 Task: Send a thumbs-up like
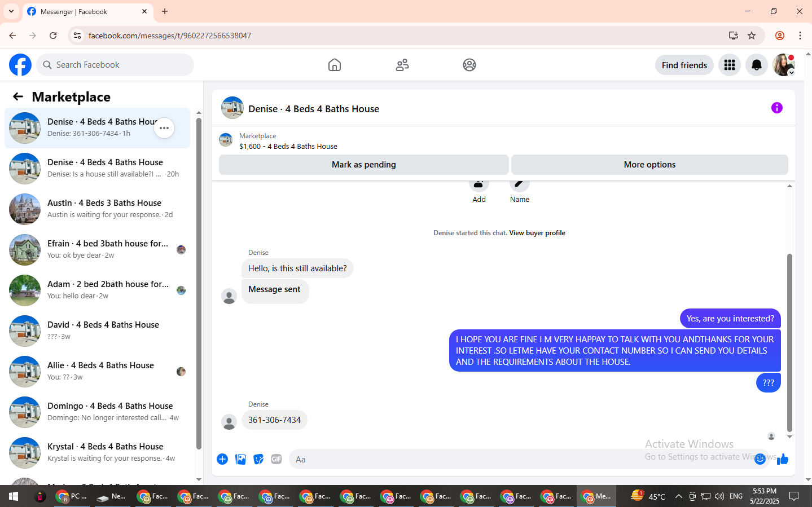click(783, 459)
